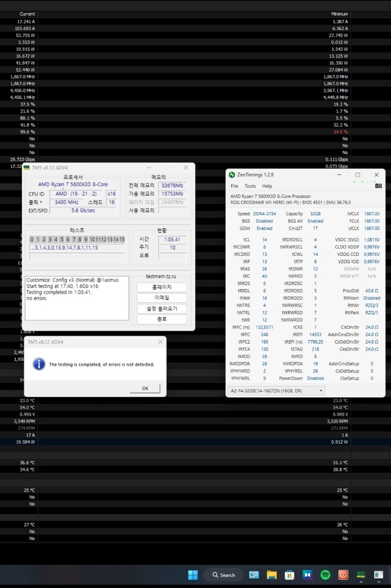
Task: Click the Current column header in sensor window
Action: 27,14
